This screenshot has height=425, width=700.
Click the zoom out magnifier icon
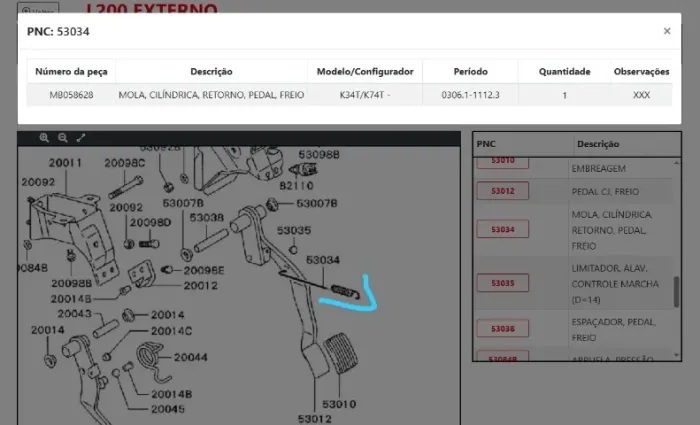(63, 138)
